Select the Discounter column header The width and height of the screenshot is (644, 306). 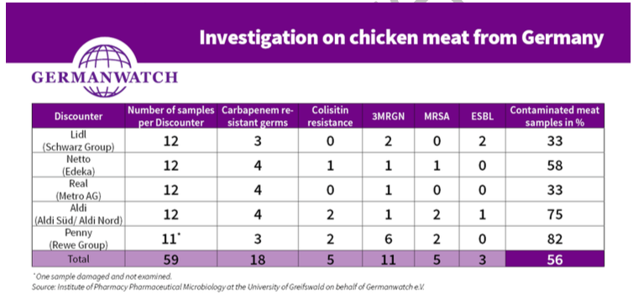(78, 116)
